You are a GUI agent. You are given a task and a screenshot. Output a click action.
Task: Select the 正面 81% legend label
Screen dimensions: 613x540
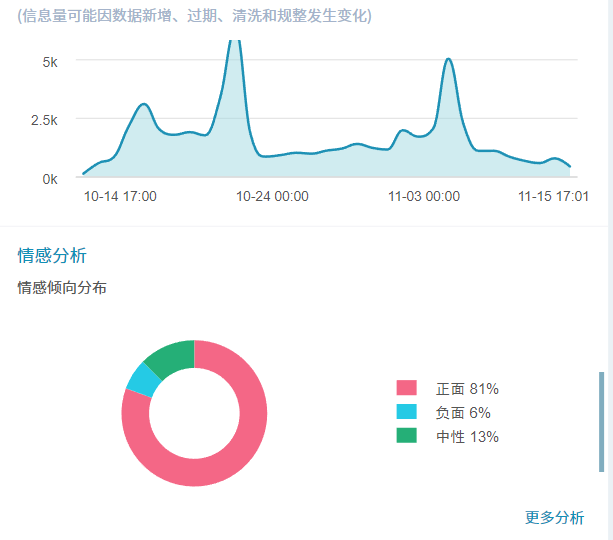pos(467,389)
